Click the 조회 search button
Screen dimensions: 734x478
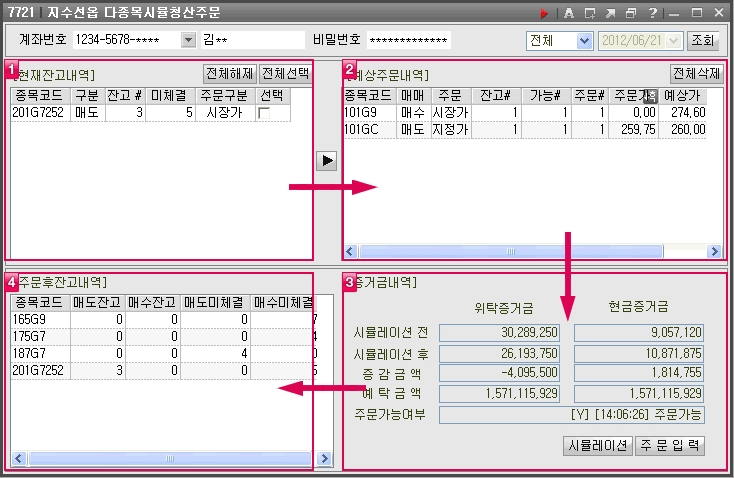[703, 41]
